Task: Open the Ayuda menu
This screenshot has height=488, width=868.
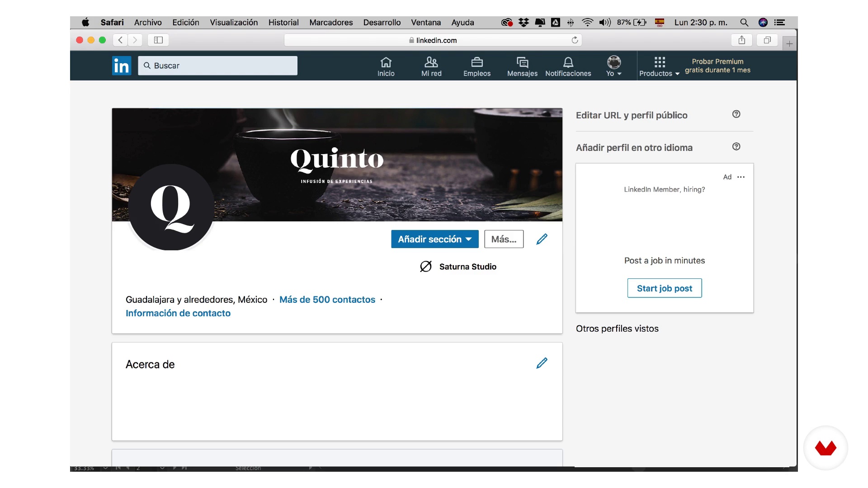Action: click(462, 23)
